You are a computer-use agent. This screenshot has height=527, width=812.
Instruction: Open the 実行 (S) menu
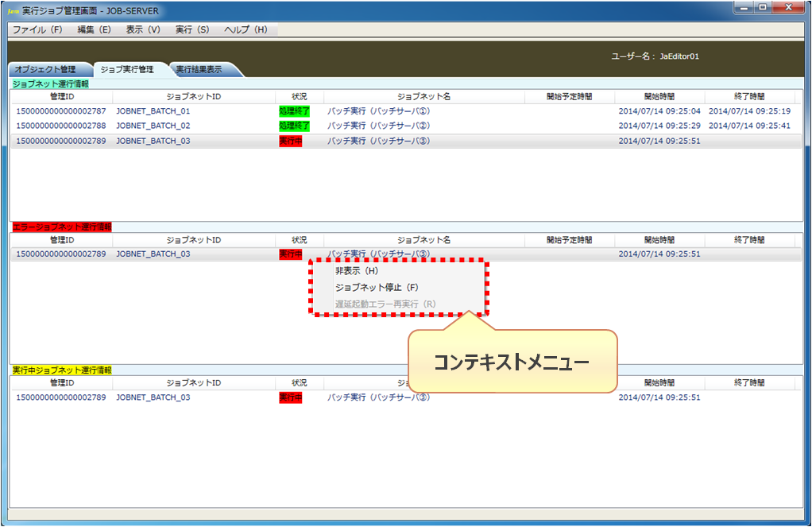192,29
